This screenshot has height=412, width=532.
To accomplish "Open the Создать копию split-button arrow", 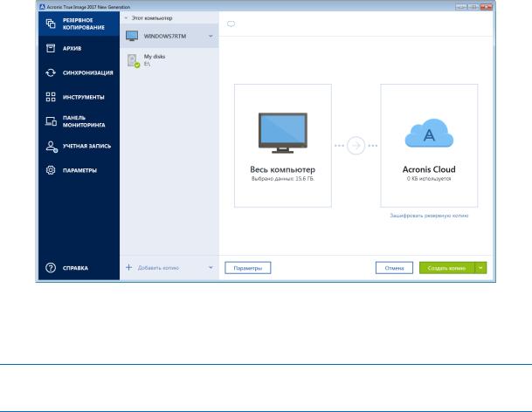I will (x=480, y=268).
